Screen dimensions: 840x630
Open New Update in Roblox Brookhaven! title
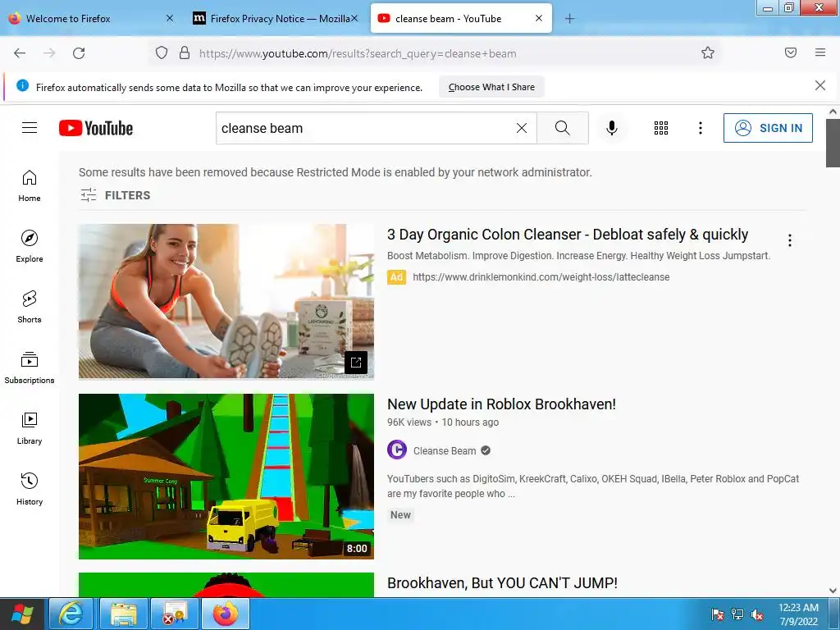(501, 404)
